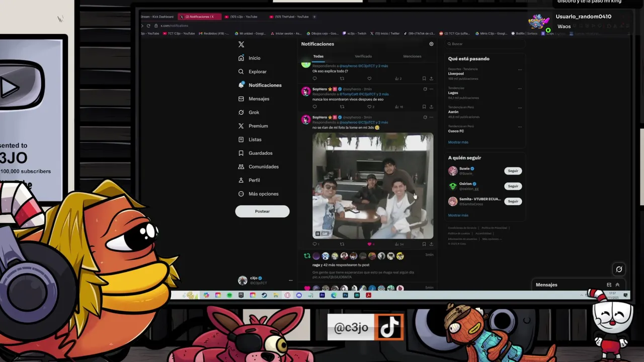Open Notificaciones in the sidebar

tap(260, 85)
